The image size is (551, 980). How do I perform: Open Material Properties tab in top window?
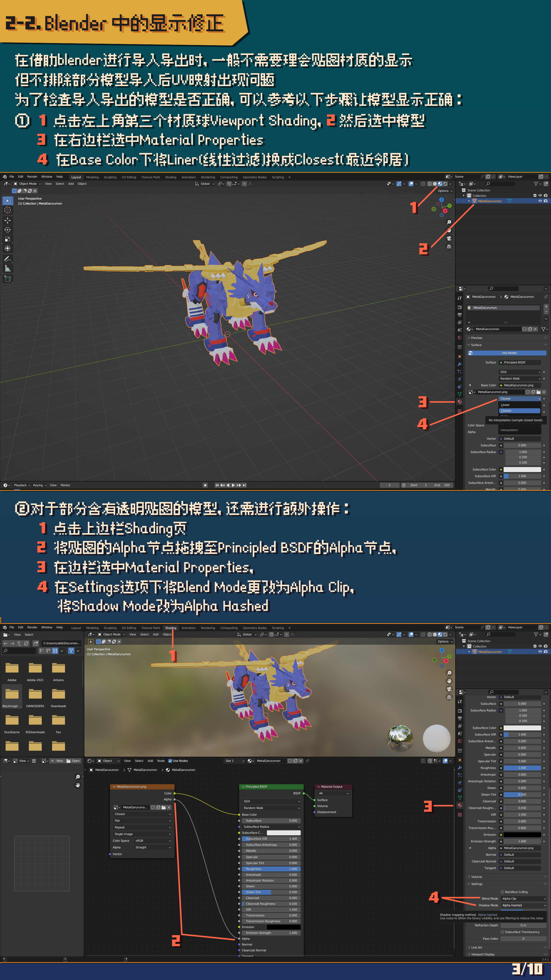[x=460, y=402]
